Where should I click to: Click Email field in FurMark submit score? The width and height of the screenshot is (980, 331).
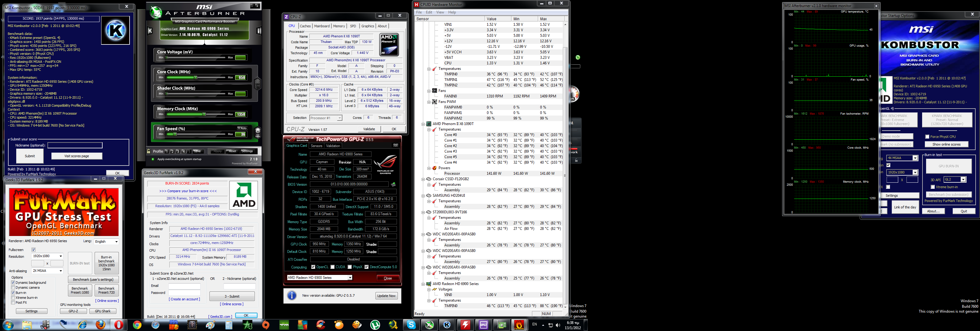184,286
